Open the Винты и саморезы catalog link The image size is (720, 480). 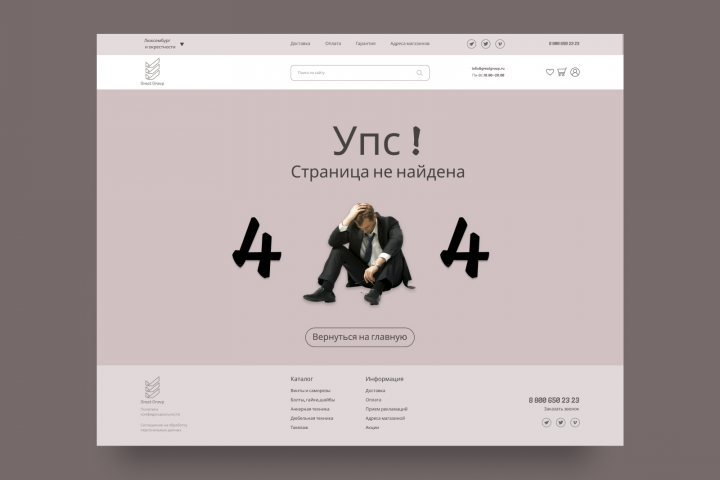tap(310, 390)
